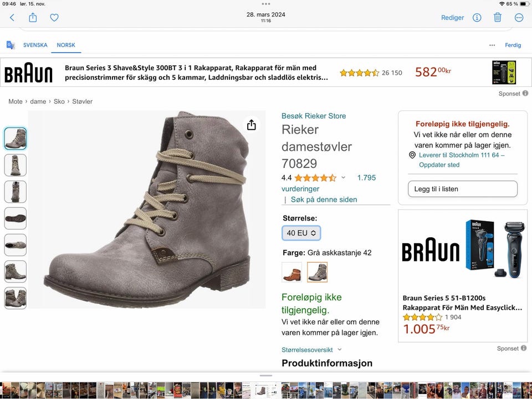Select the boot sole thumbnail image
This screenshot has height=399, width=532.
[x=16, y=218]
